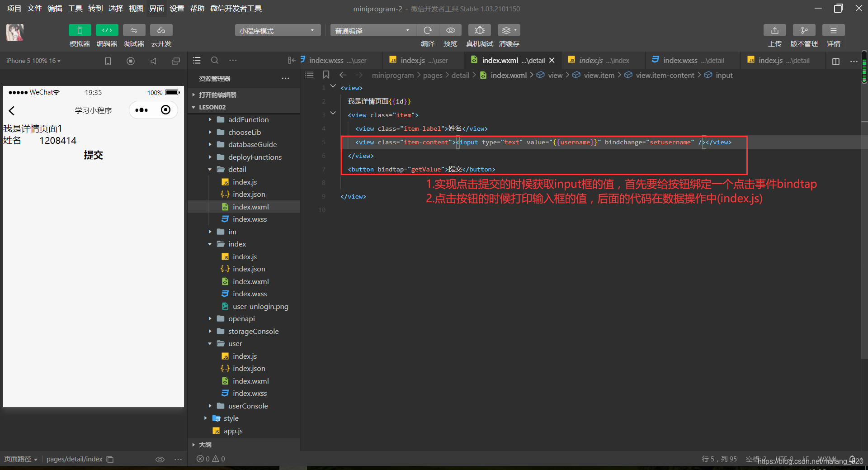Open the 工具 menu
The width and height of the screenshot is (868, 470).
[75, 8]
